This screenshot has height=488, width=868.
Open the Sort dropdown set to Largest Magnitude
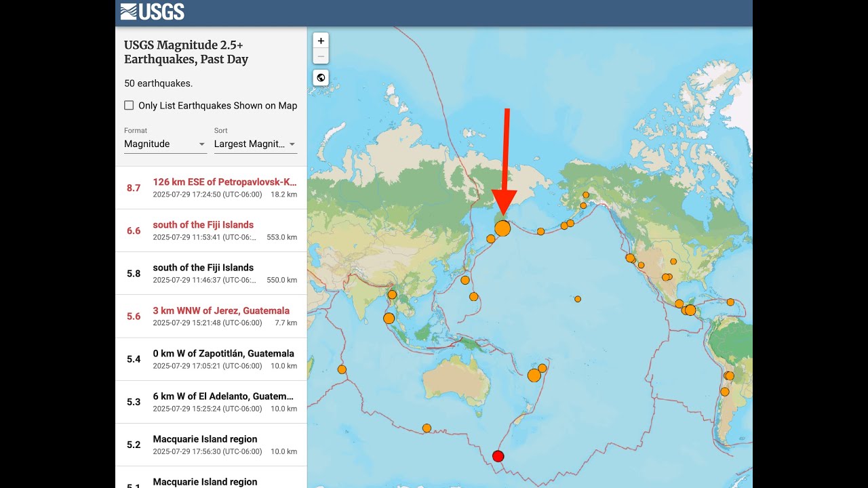[x=256, y=144]
